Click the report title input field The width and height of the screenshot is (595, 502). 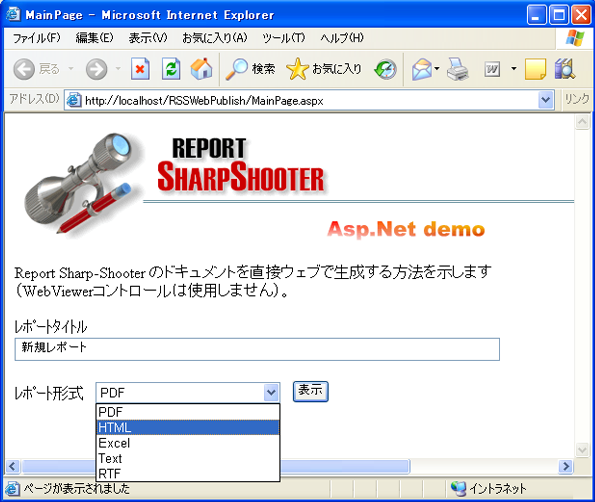(x=257, y=349)
